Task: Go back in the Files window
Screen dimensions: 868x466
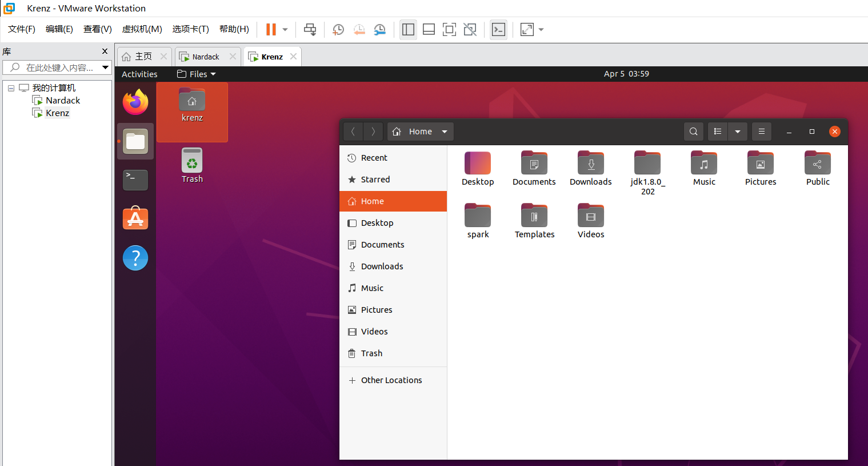Action: (353, 132)
